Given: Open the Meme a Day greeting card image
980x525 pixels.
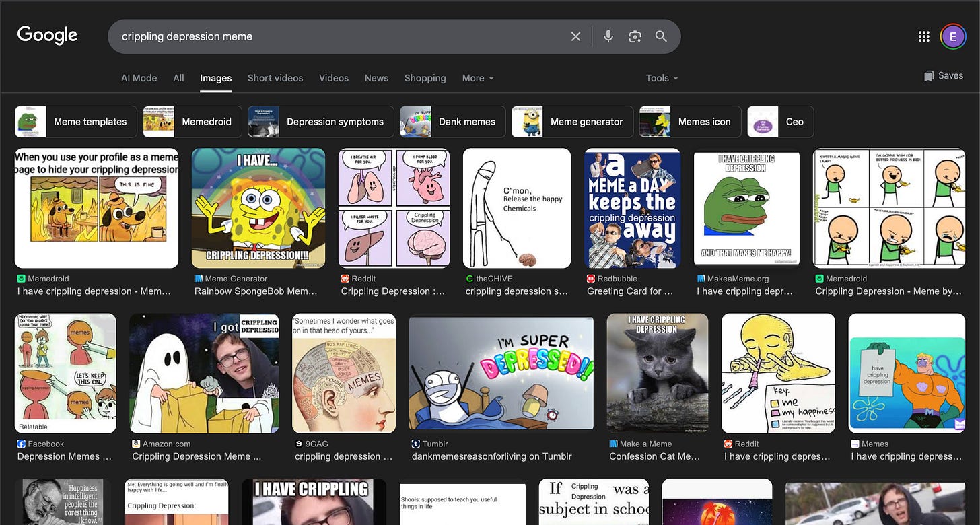Looking at the screenshot, I should coord(633,209).
